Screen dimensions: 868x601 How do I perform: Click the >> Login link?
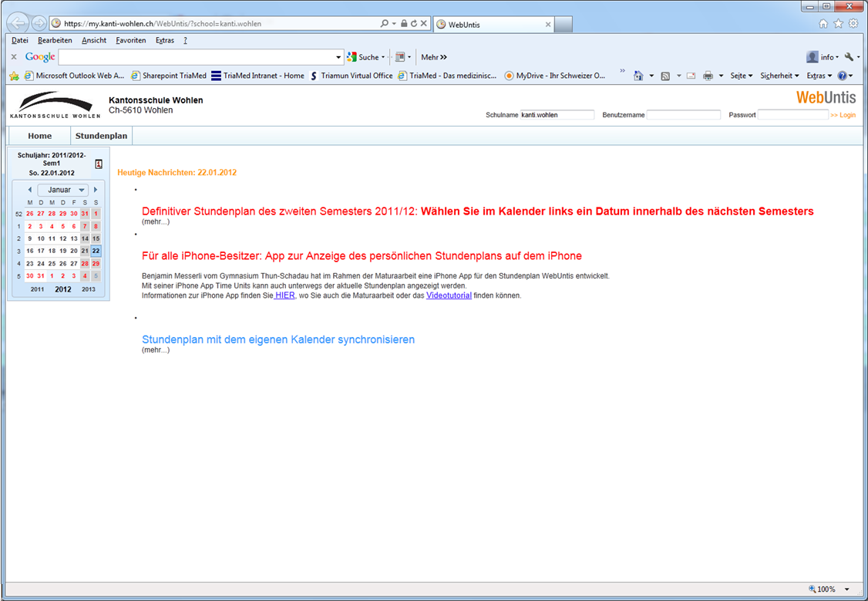click(x=843, y=115)
